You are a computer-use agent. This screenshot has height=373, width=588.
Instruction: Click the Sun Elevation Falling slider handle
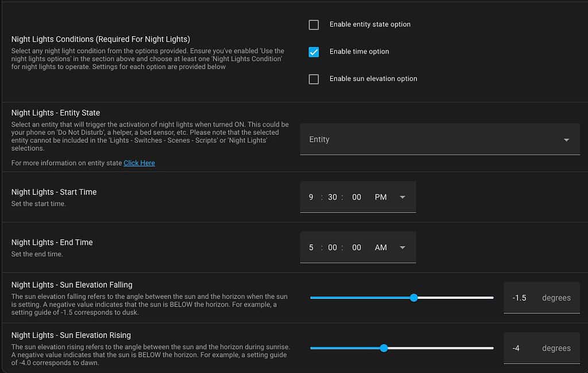413,298
